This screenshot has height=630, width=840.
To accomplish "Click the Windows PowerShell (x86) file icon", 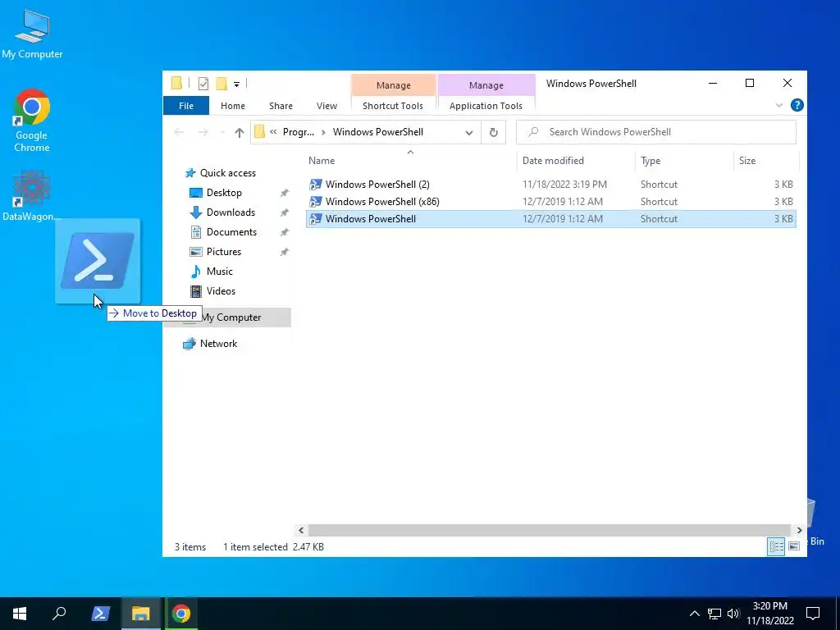I will 316,202.
